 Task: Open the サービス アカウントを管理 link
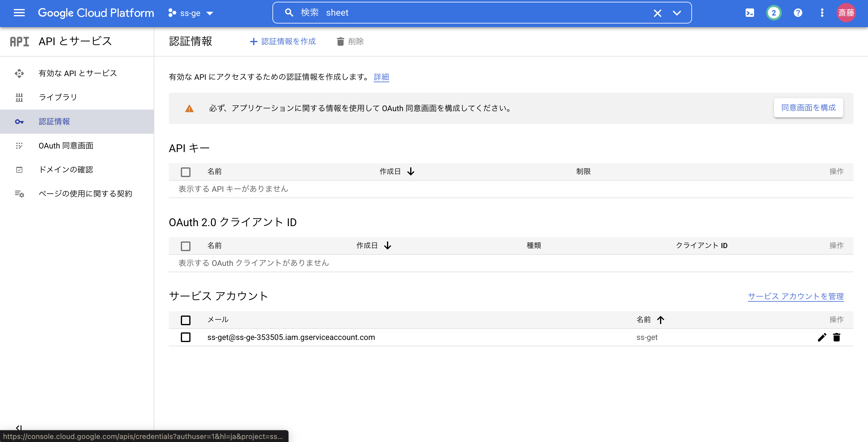pos(796,296)
